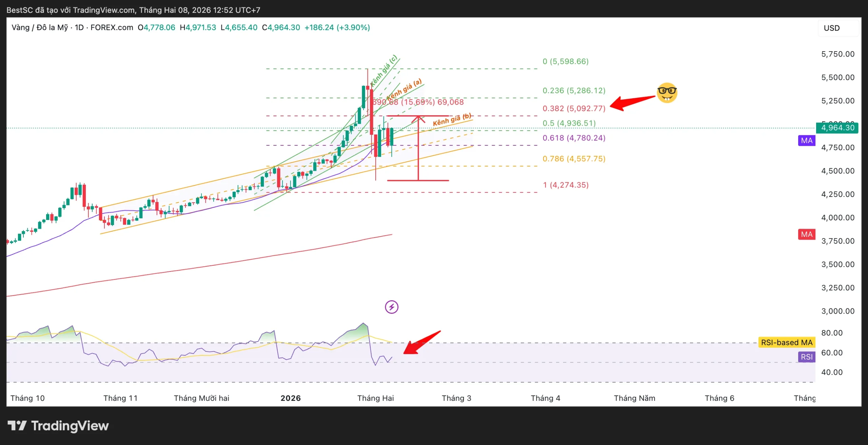Screen dimensions: 868x445
Task: Click the purple lightning bolt event icon
Action: 391,307
